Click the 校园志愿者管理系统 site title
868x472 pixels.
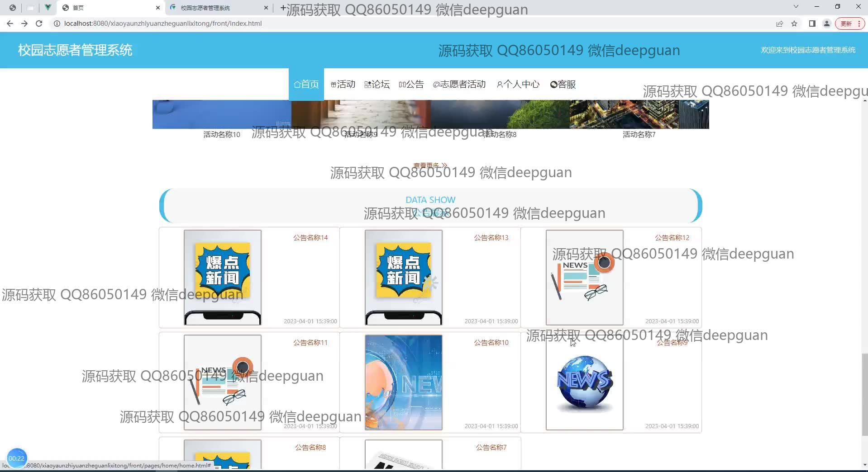click(x=75, y=50)
